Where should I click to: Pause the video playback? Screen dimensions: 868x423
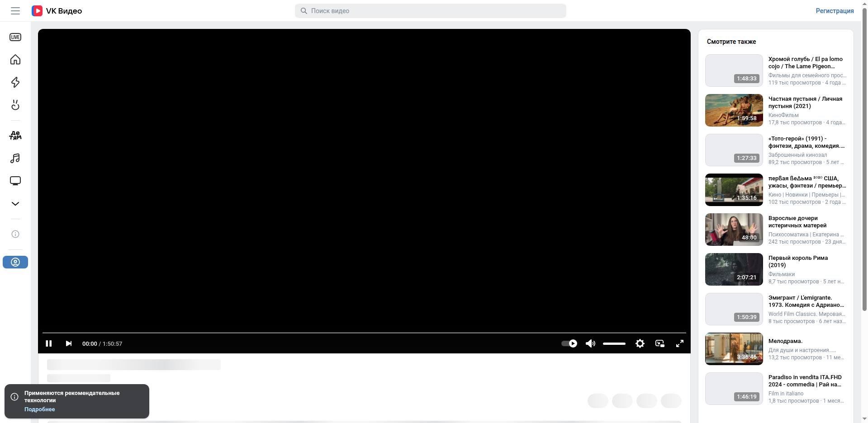pos(49,343)
